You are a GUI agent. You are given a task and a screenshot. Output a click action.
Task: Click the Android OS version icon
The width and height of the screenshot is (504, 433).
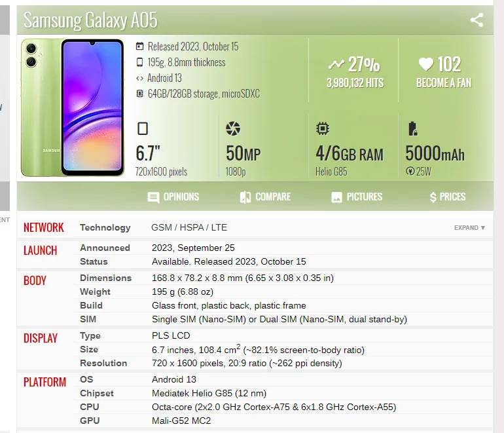pyautogui.click(x=139, y=78)
